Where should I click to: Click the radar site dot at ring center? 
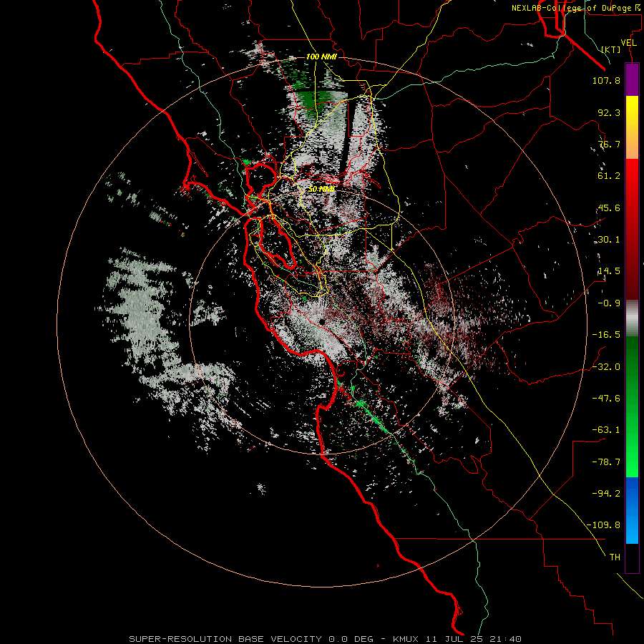322,321
